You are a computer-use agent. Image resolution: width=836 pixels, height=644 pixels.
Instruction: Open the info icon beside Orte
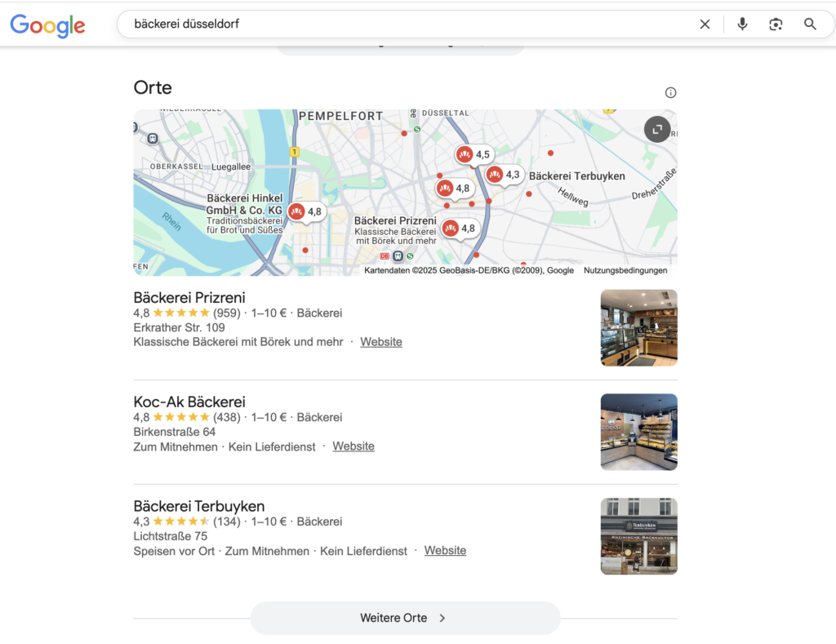click(670, 92)
